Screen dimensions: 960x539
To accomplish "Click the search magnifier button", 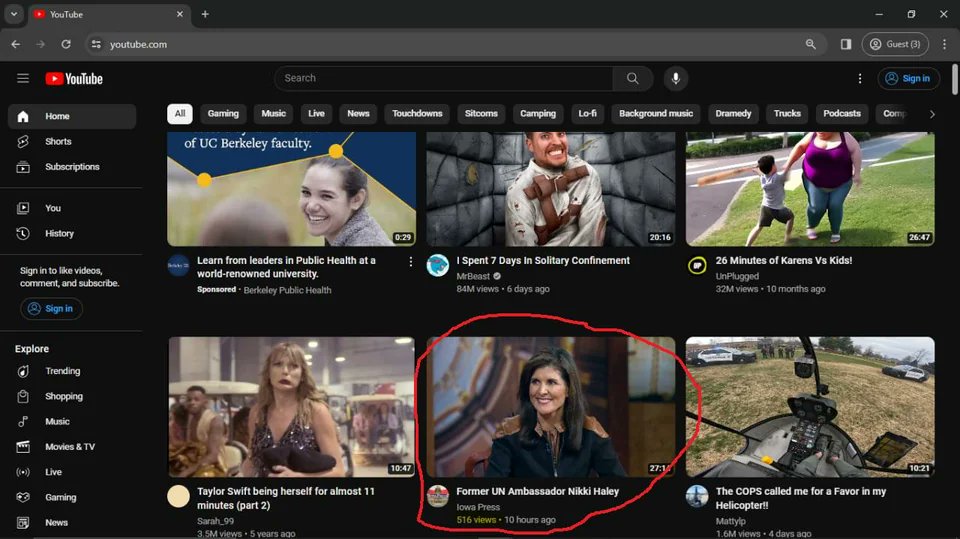I will tap(632, 78).
